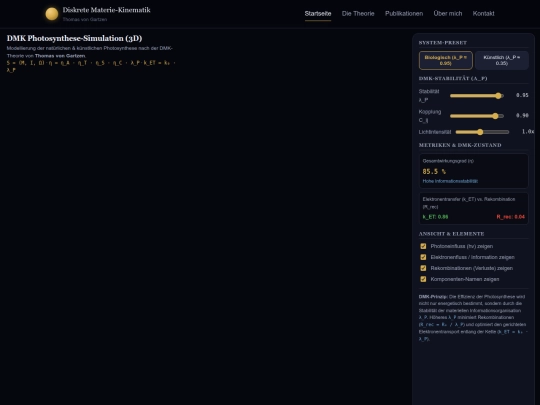Viewport: 540px width, 405px height.
Task: Click the R_rec: 0.04 value
Action: 510,217
